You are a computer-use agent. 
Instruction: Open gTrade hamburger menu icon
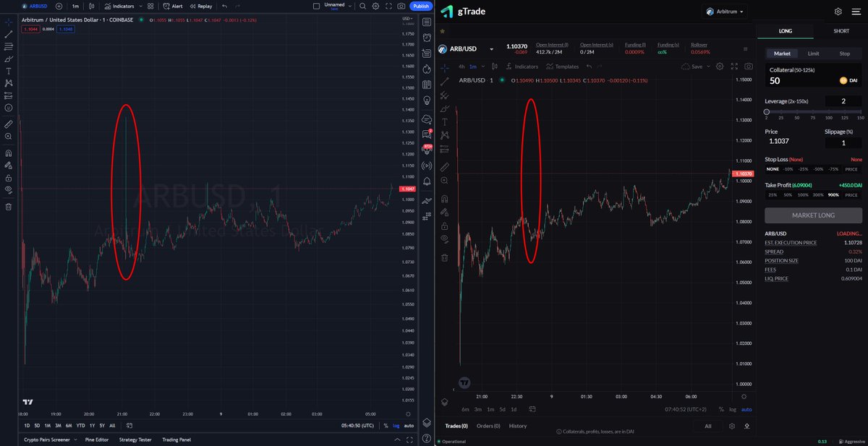coord(855,12)
